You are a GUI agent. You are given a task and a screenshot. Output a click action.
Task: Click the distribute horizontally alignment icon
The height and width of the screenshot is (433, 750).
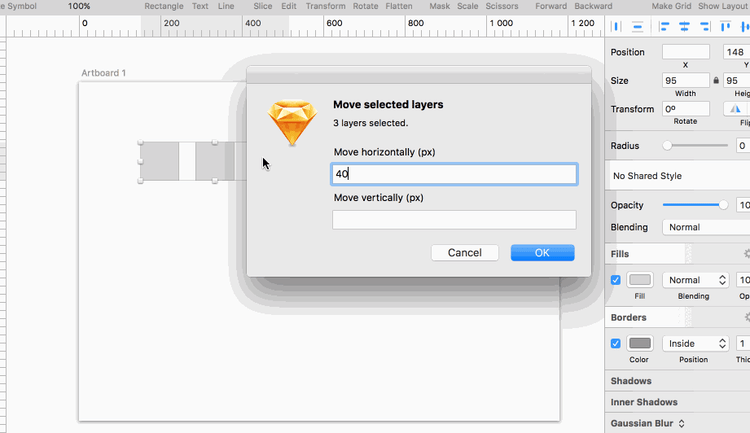[615, 25]
